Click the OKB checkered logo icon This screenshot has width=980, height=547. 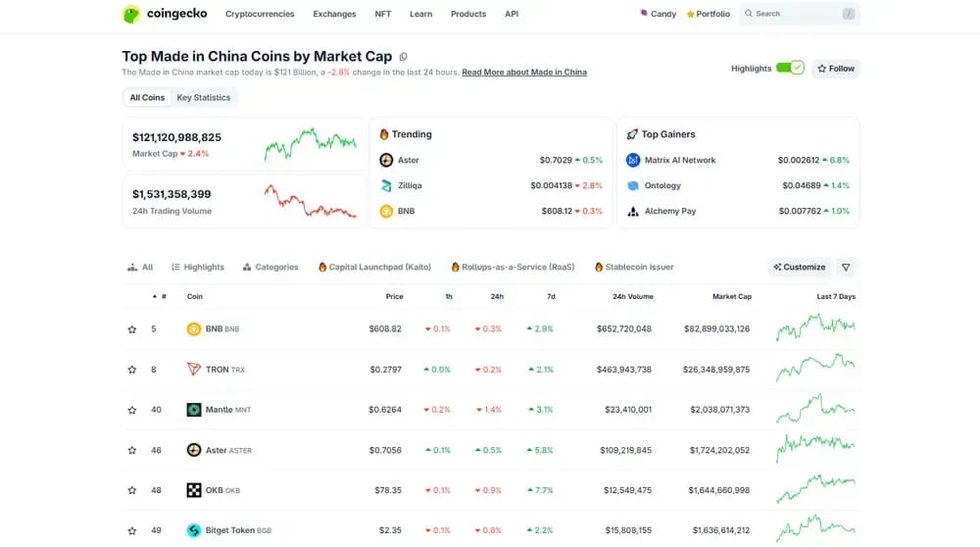tap(194, 490)
